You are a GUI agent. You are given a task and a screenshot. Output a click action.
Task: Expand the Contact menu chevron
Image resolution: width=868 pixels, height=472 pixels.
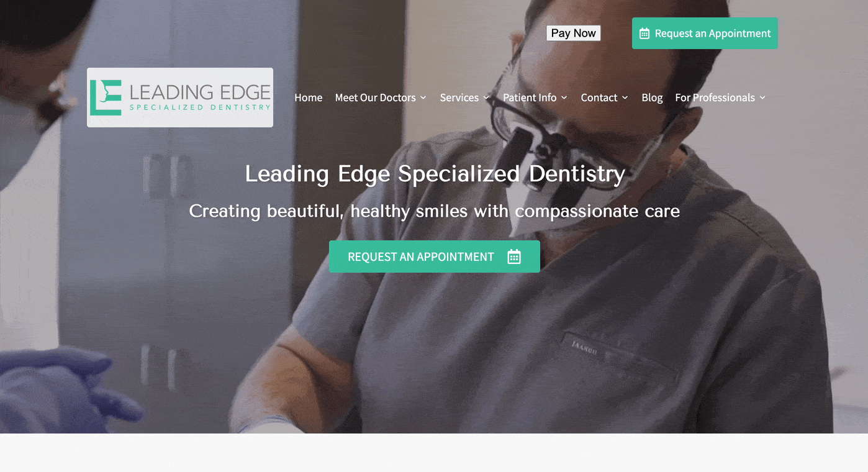pyautogui.click(x=625, y=98)
